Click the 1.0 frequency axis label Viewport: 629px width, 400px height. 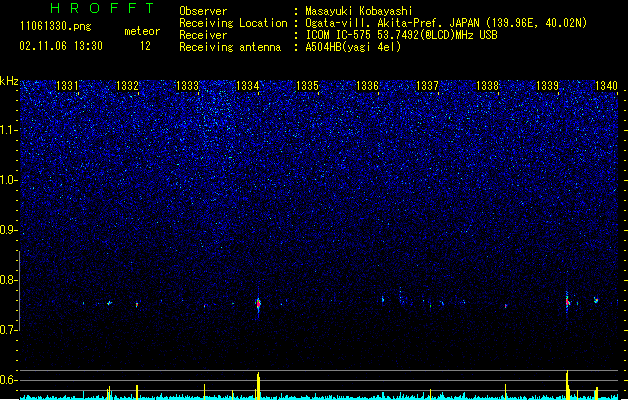[8, 180]
